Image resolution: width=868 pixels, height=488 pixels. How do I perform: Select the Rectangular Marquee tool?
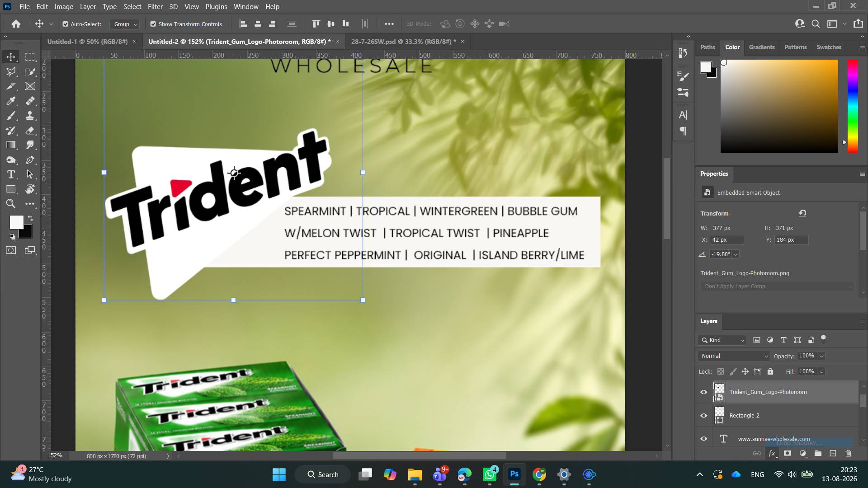pos(30,57)
